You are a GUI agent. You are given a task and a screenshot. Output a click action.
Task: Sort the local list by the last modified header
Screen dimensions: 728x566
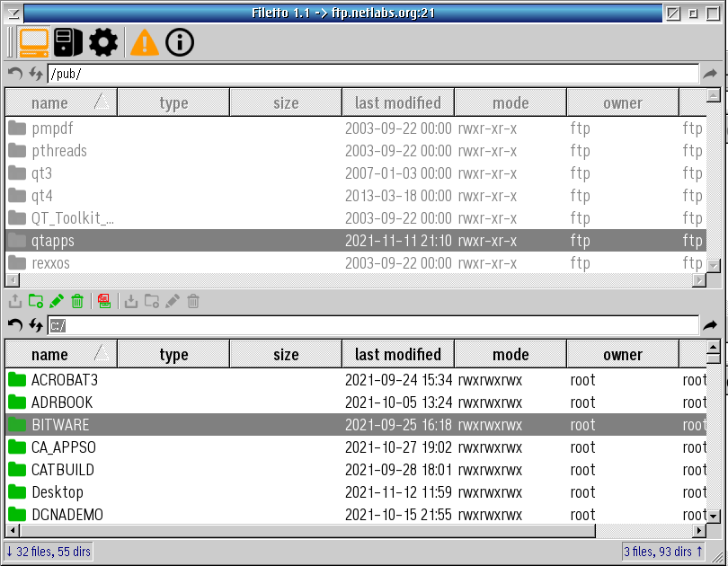[397, 355]
